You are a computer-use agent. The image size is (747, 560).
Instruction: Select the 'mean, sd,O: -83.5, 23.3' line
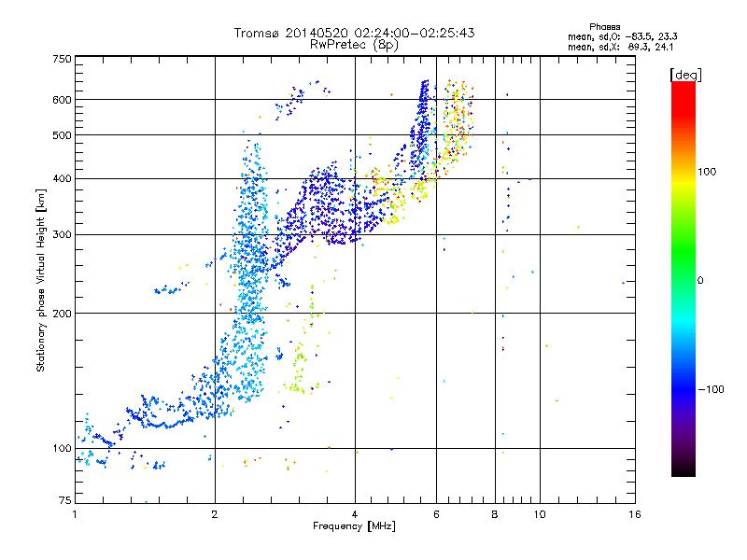[622, 36]
